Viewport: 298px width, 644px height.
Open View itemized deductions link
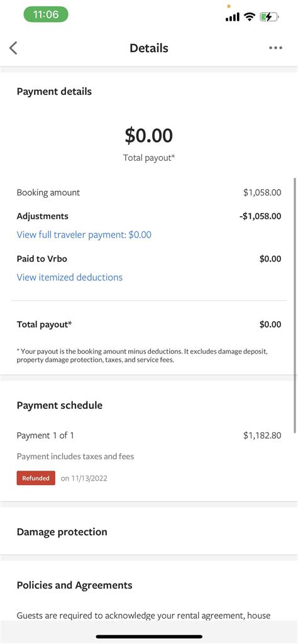tap(69, 278)
